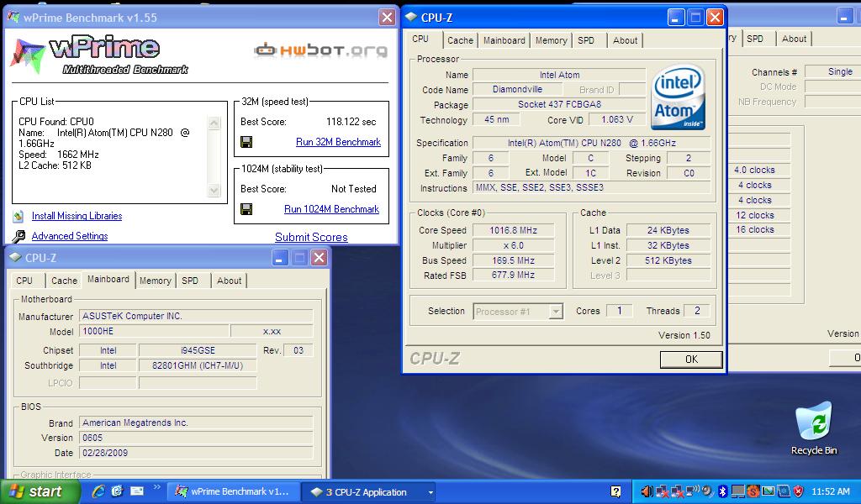
Task: Expand the Quick Launch overflow chevron
Action: pyautogui.click(x=157, y=487)
